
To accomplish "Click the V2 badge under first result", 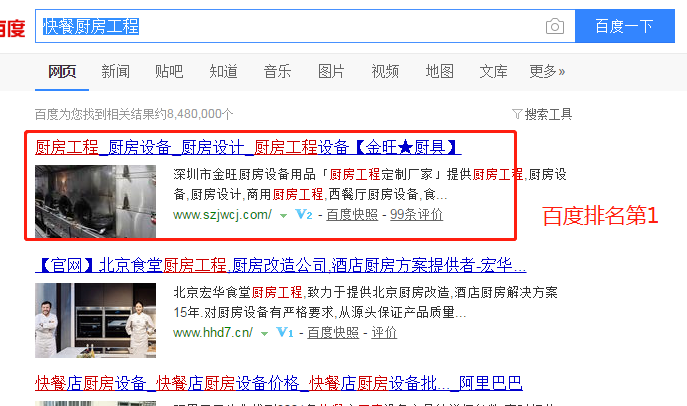I will (x=306, y=215).
